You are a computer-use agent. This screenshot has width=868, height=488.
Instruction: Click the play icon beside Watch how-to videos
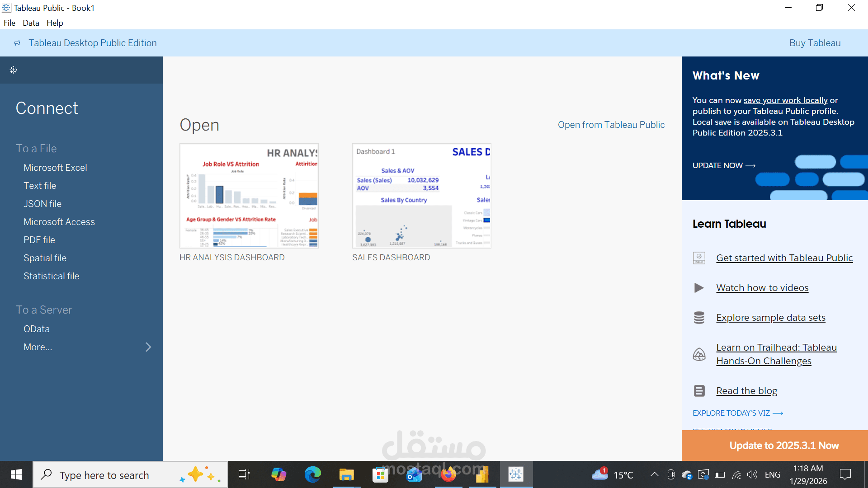(698, 288)
